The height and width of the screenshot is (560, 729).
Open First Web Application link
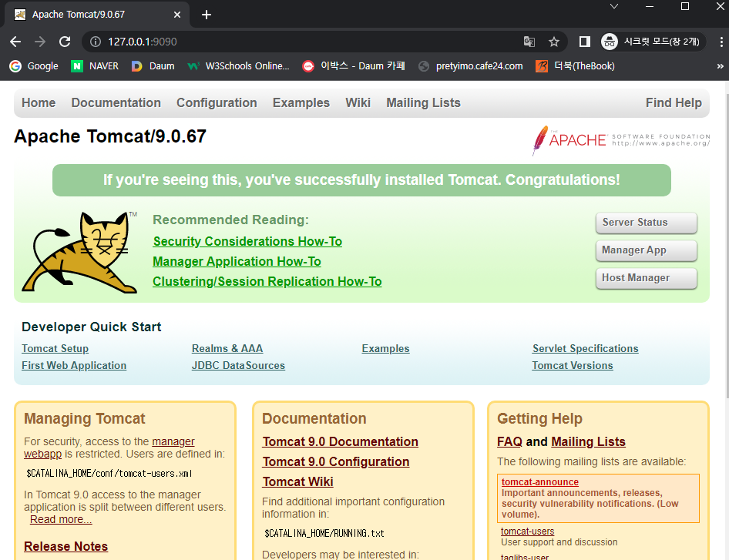74,366
